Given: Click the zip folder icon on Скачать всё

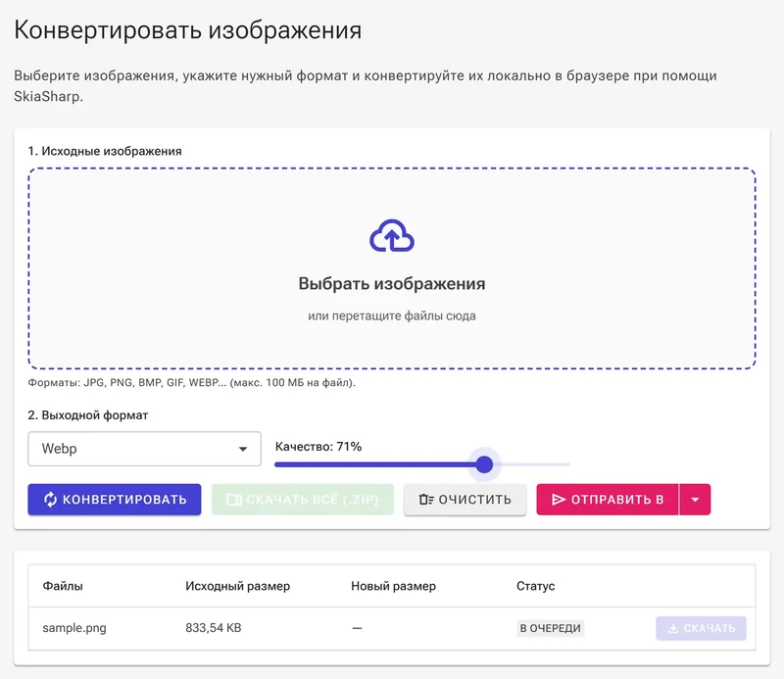Looking at the screenshot, I should (x=234, y=500).
